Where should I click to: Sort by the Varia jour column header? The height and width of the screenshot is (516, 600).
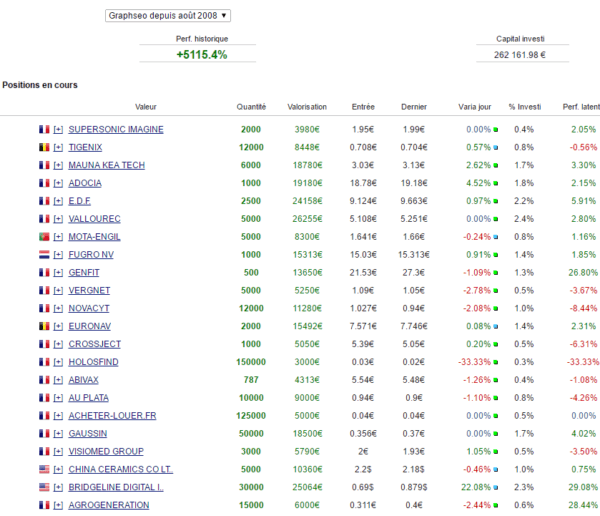tap(474, 107)
